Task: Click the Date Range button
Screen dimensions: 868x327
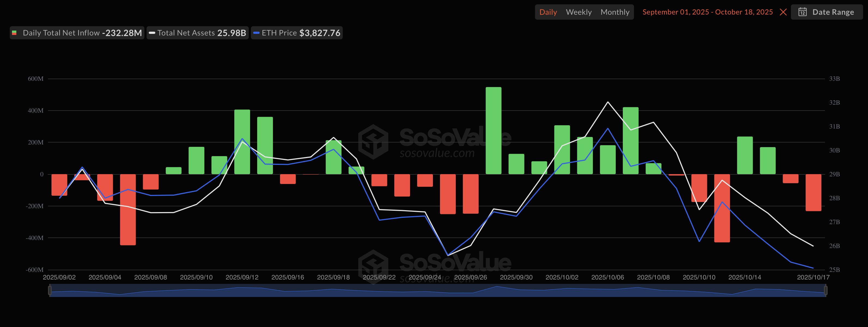Action: click(827, 12)
